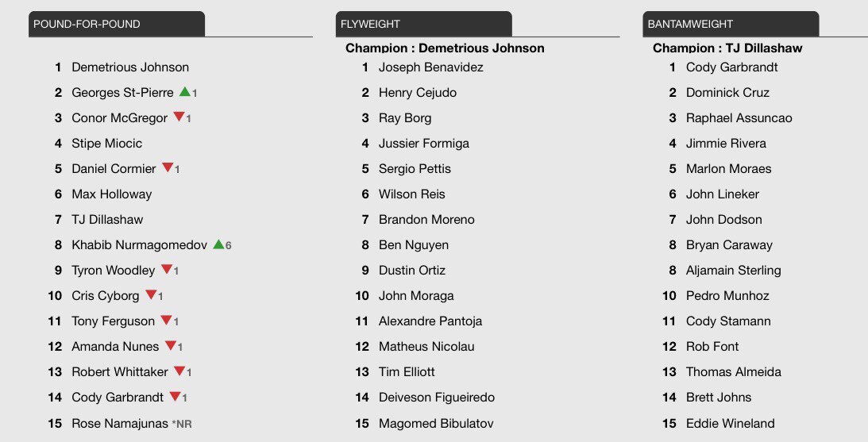Click red down arrow next to Amanda Nunes
868x442 pixels.
[171, 346]
